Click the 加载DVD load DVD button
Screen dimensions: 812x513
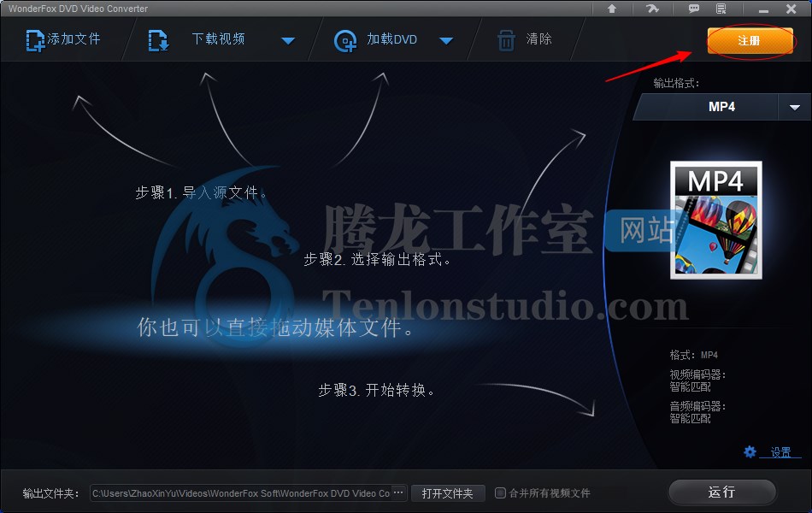click(375, 40)
